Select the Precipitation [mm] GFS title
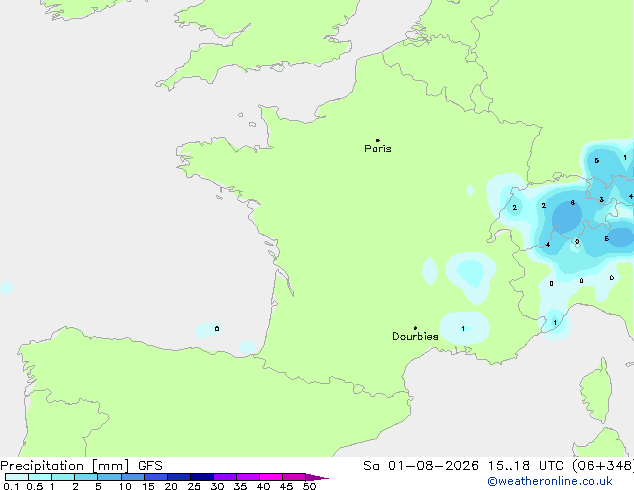Screen dimensions: 634x490 coord(81,466)
